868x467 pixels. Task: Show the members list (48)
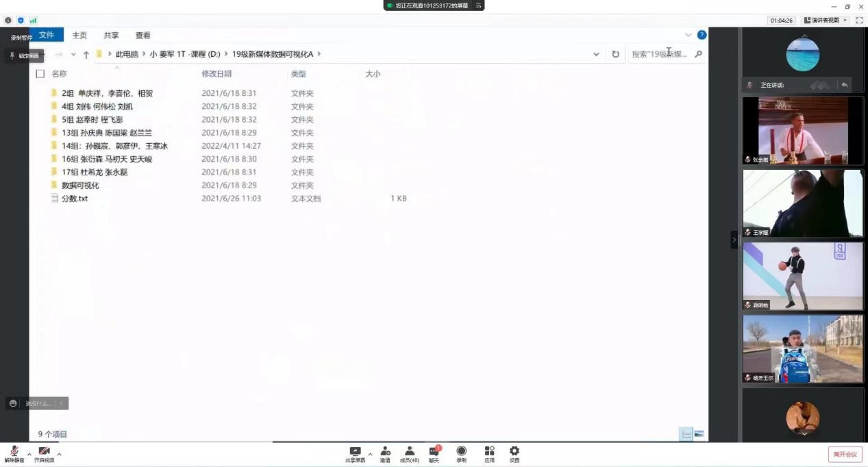click(x=410, y=454)
